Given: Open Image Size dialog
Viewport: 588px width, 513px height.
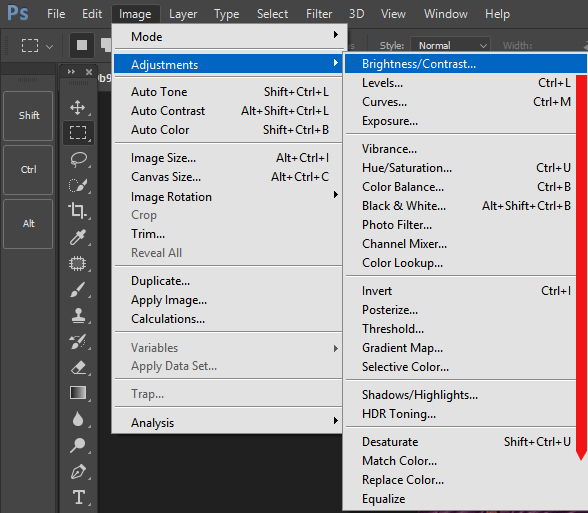Looking at the screenshot, I should 229,158.
